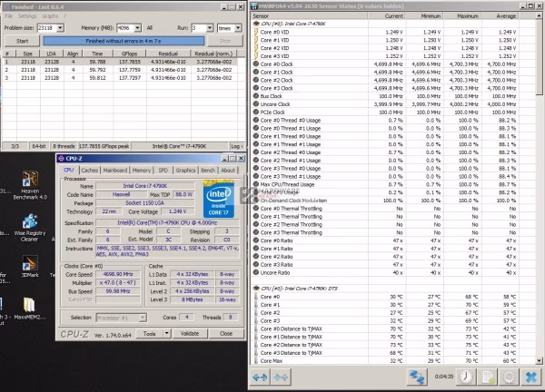Select LinX result row with 137.7297 GFlops
Viewport: 545px width, 392px height.
pos(120,78)
